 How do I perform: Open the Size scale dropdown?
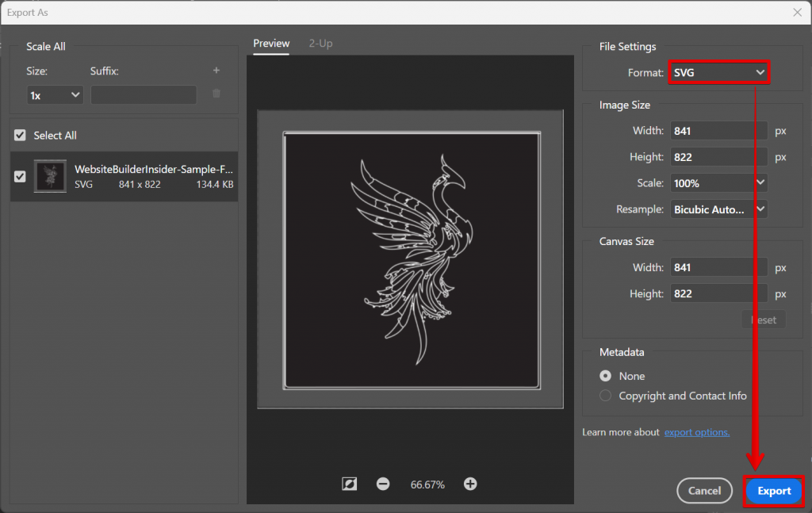pyautogui.click(x=55, y=94)
